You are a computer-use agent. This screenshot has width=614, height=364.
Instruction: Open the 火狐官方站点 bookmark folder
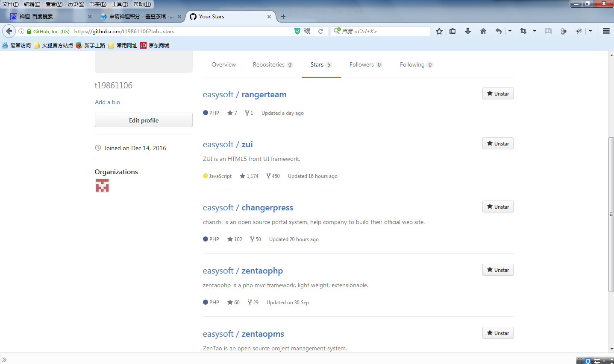coord(53,45)
